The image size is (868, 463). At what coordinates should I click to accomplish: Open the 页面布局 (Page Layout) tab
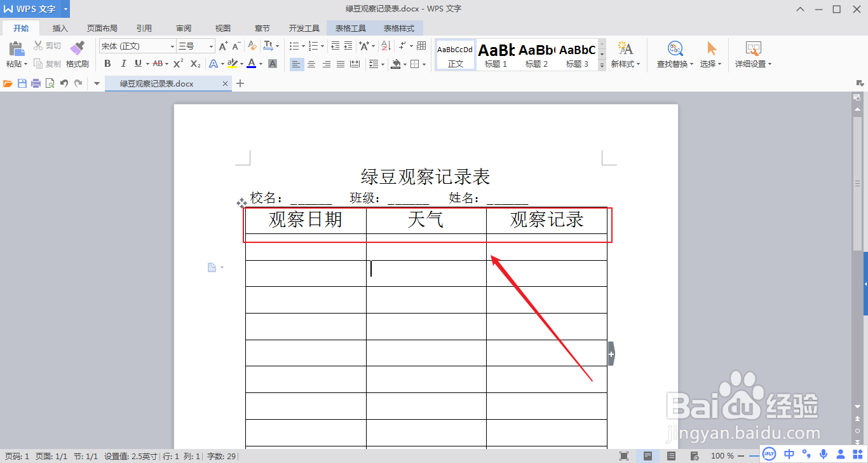tap(102, 28)
